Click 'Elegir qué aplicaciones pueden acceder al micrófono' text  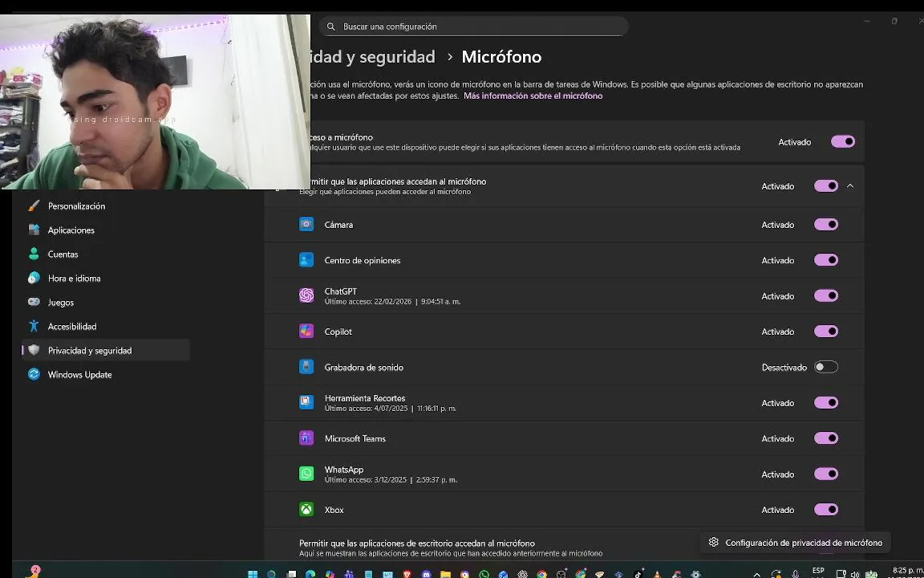click(x=385, y=192)
